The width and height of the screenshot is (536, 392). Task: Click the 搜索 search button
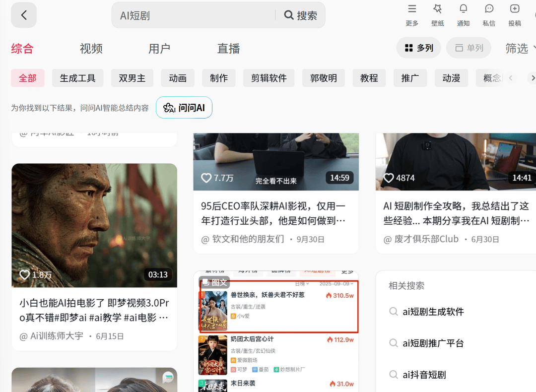(x=300, y=15)
